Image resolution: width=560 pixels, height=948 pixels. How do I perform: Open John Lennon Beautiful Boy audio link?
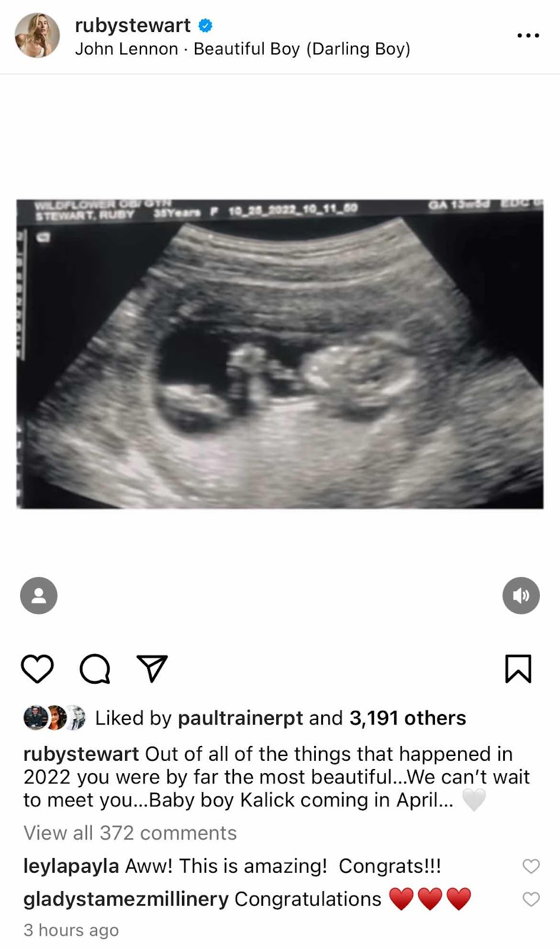coord(242,49)
